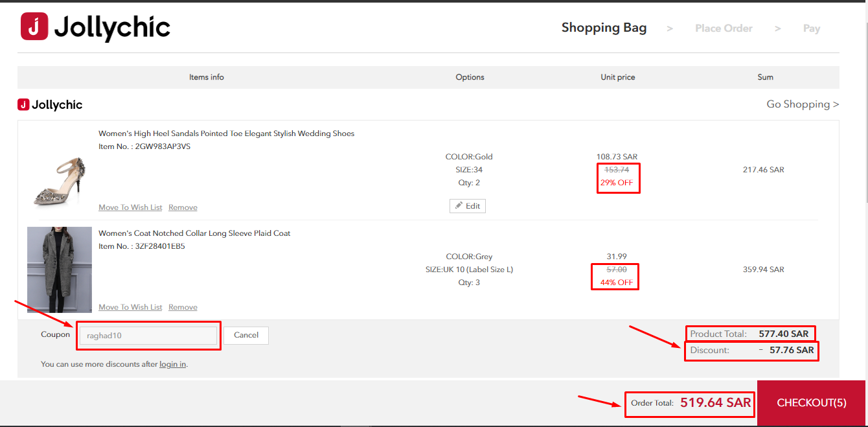The height and width of the screenshot is (427, 868).
Task: Click the Go Shopping link
Action: coord(803,104)
